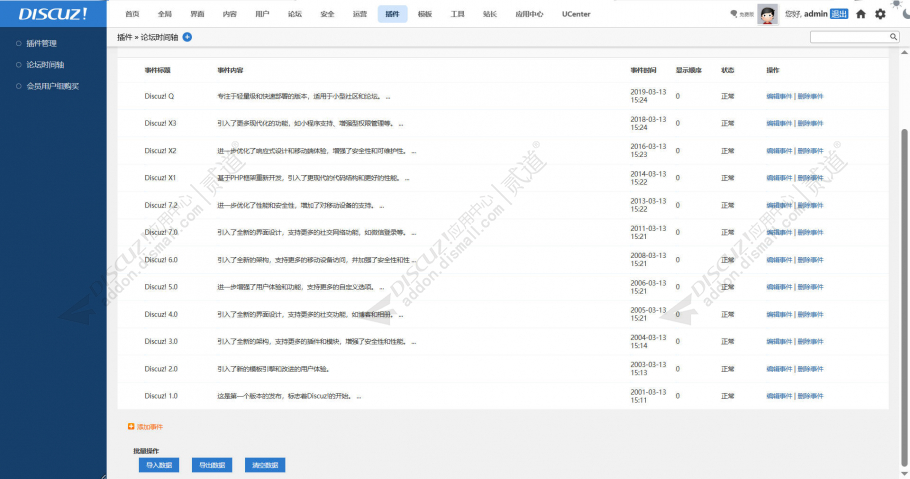Open the 论坛 menu

point(295,14)
